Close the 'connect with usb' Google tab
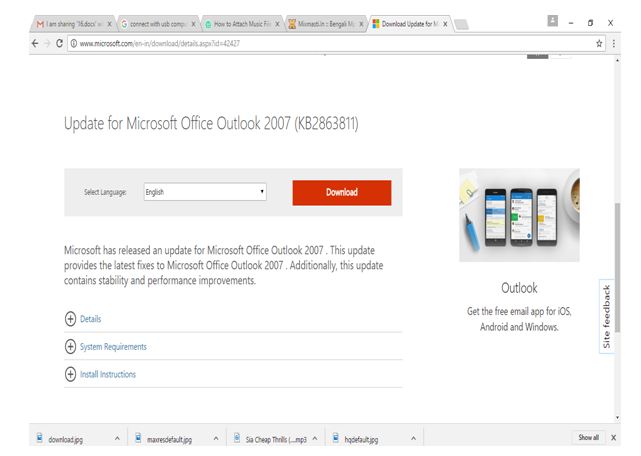641x456 pixels. click(x=194, y=24)
